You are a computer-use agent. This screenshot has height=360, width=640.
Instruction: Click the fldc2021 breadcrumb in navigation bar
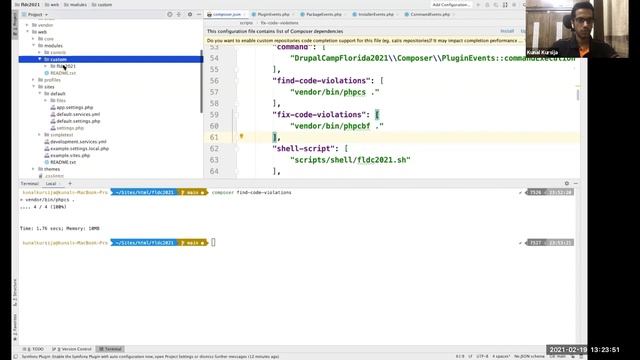pos(27,5)
